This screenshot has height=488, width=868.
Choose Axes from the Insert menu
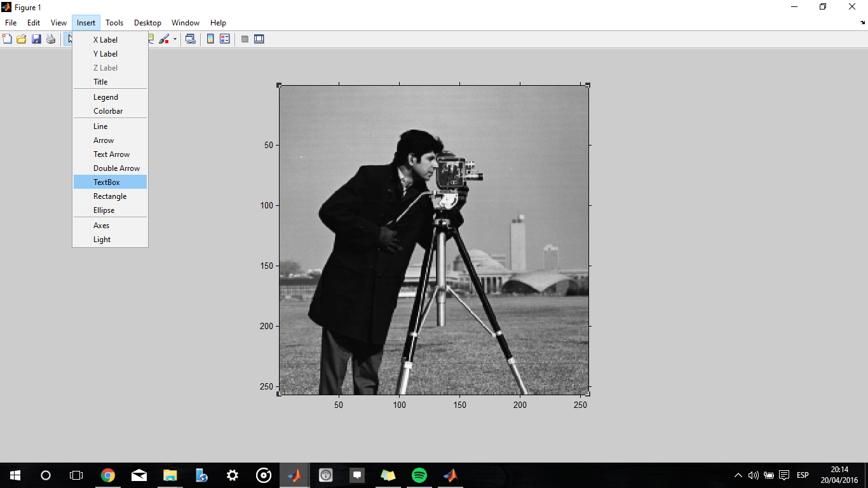(x=110, y=226)
